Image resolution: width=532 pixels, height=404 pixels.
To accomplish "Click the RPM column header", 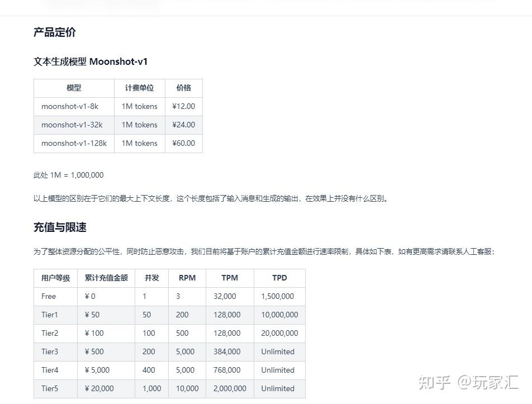I will [x=187, y=278].
